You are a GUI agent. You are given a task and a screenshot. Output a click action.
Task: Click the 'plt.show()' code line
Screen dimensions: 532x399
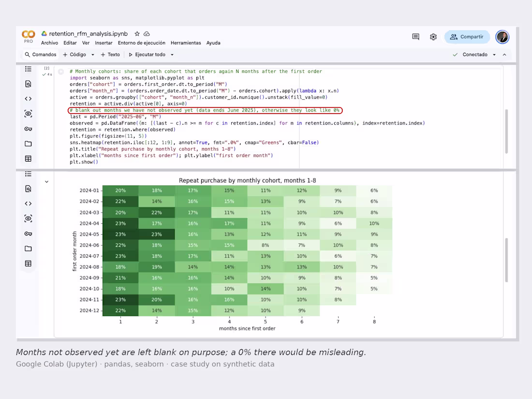(84, 162)
